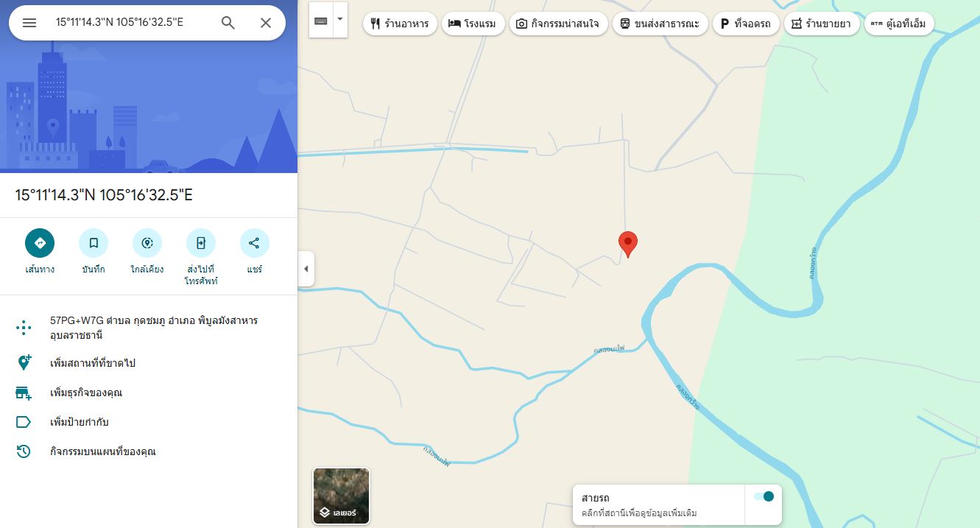The height and width of the screenshot is (528, 980).
Task: Filter map by ร้านอาหาร restaurants
Action: pos(400,24)
